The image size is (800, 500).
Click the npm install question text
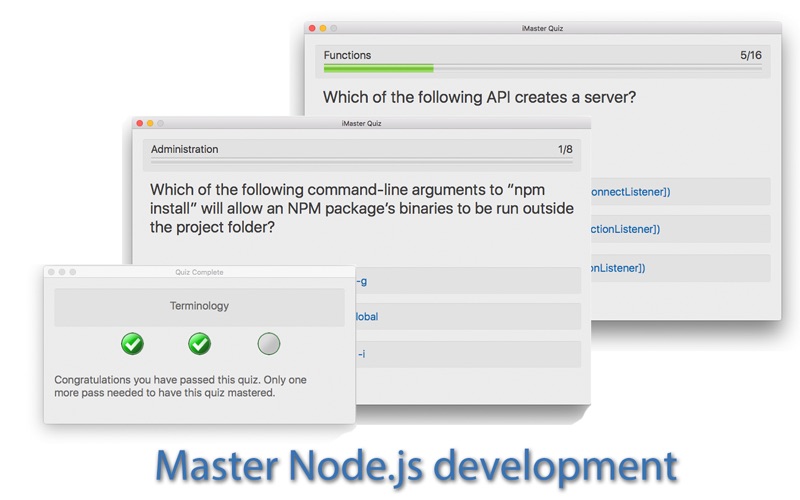pyautogui.click(x=361, y=208)
